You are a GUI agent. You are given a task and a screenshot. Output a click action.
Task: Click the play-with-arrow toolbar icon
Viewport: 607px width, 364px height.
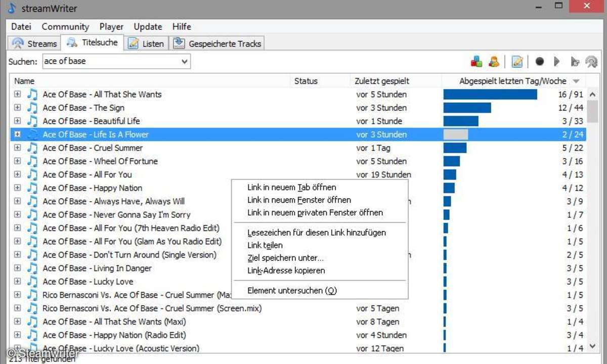575,62
